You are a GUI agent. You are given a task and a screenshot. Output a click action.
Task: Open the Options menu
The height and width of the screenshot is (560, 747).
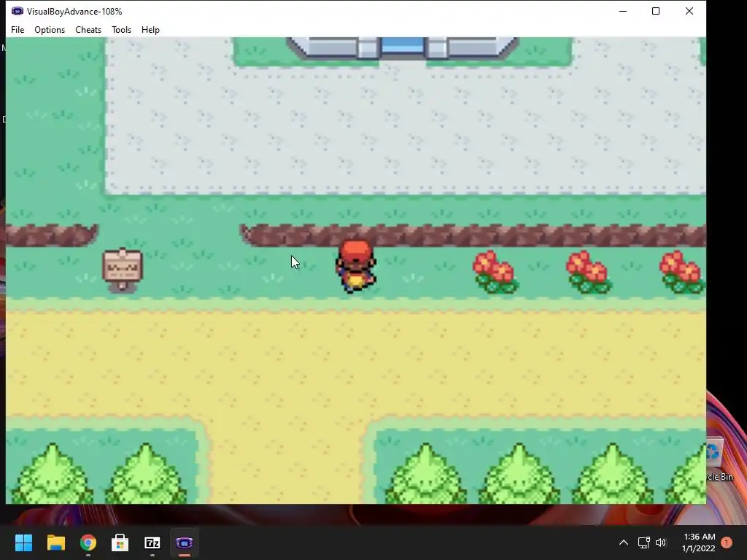(50, 29)
